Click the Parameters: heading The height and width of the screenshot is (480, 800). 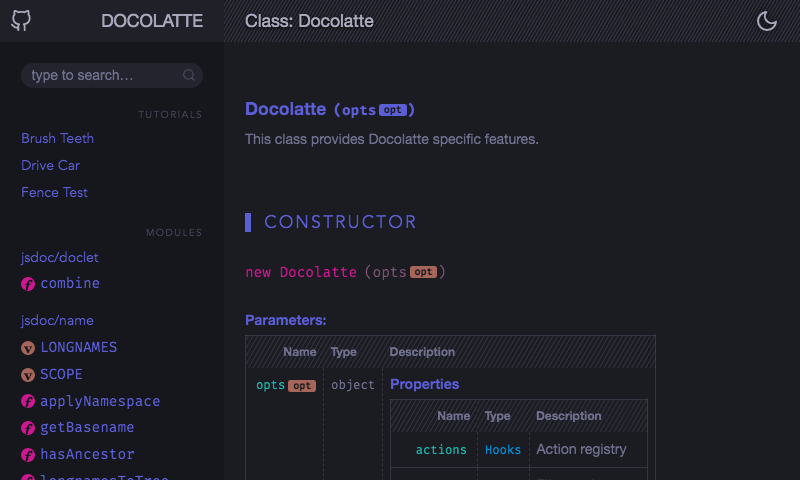click(285, 320)
